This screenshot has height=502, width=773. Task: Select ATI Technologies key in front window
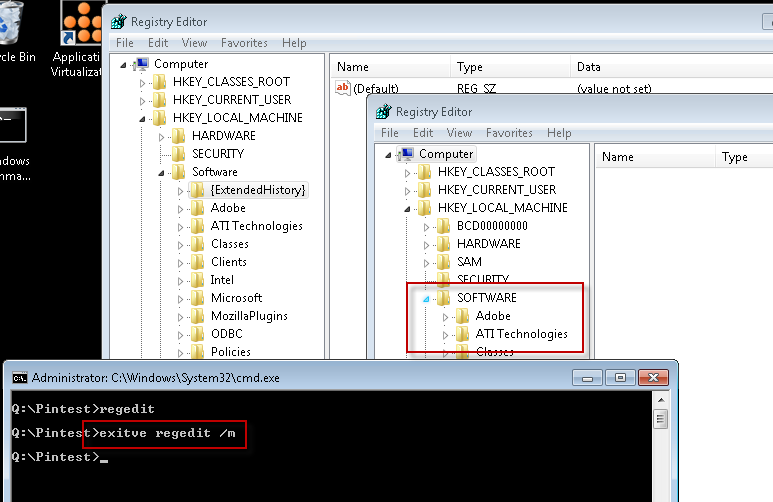pos(521,334)
